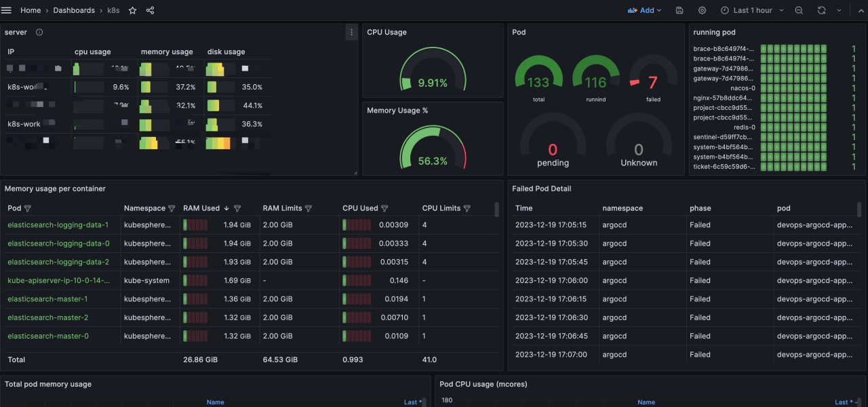Open elasticsearch-logging-data-0 pod link
Viewport: 868px width, 407px height.
pyautogui.click(x=58, y=244)
